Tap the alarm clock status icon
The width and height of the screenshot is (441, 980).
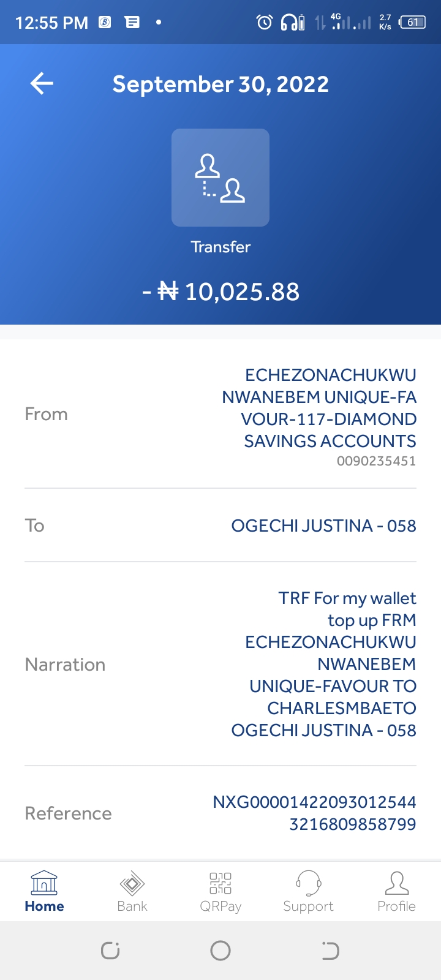265,23
